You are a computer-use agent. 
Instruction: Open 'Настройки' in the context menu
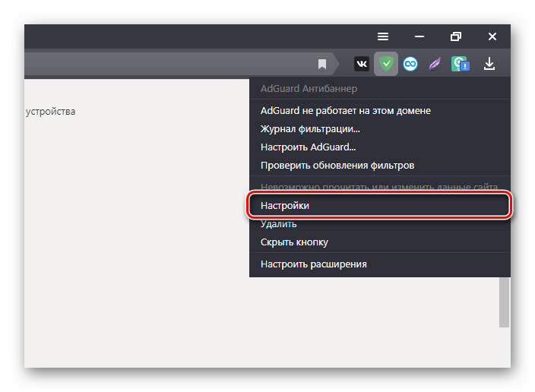pyautogui.click(x=379, y=205)
